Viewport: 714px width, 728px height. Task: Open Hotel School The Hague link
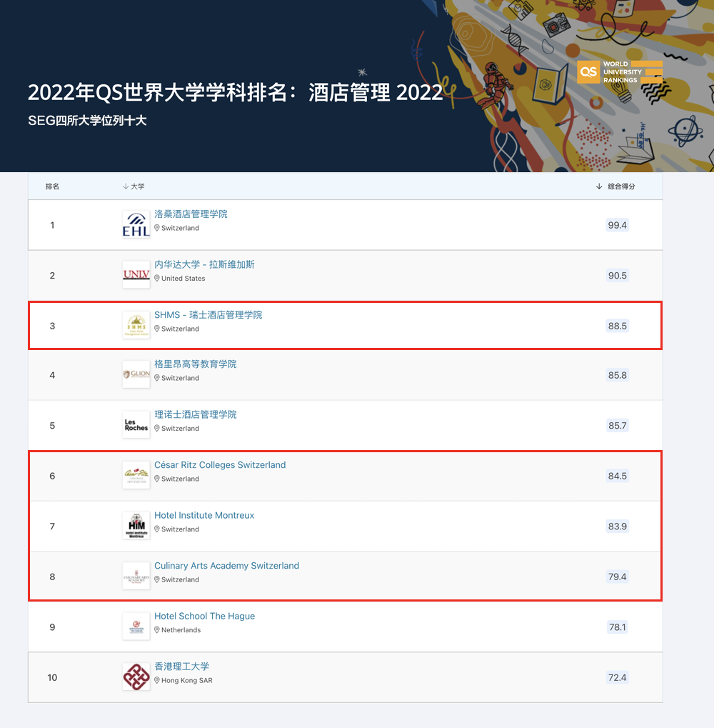tap(205, 616)
